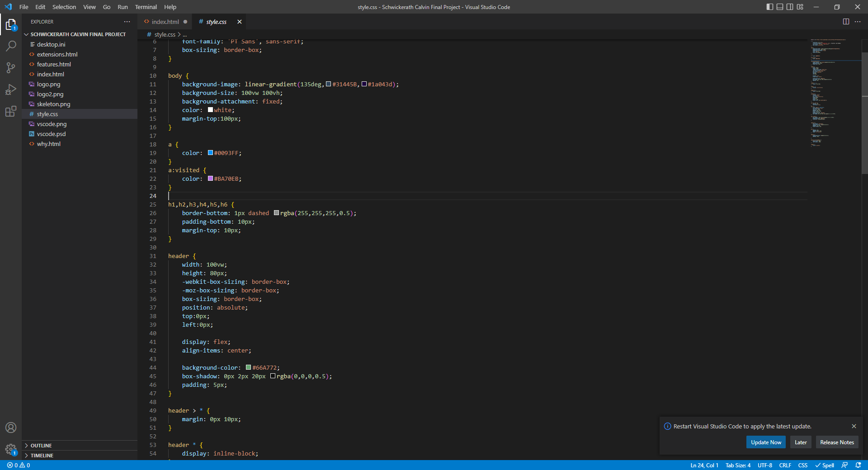Viewport: 868px width, 470px height.
Task: Open the Explorer view in activity bar
Action: pyautogui.click(x=11, y=25)
